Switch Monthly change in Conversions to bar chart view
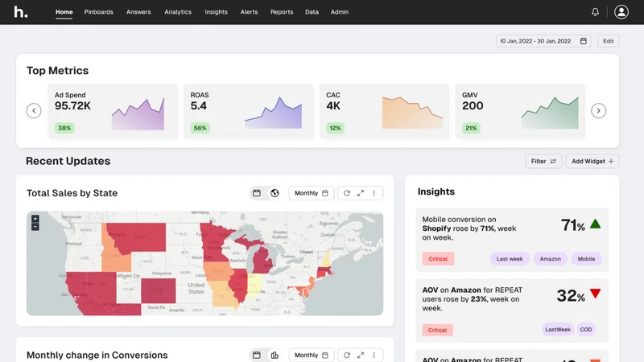Screen dimensions: 644x362 [x=275, y=355]
